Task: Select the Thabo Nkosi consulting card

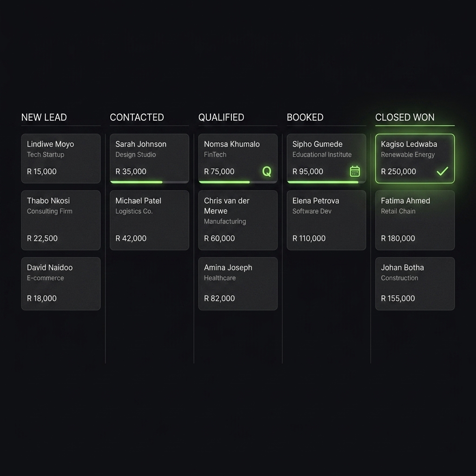Action: [60, 220]
